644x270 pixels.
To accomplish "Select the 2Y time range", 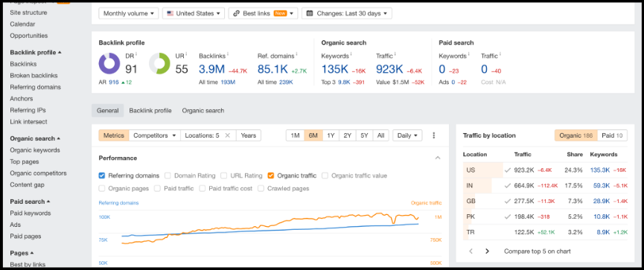I will (x=348, y=135).
